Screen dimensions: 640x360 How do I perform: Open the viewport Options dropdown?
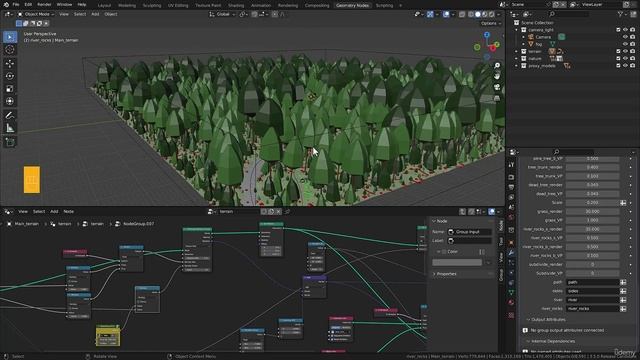click(x=490, y=23)
